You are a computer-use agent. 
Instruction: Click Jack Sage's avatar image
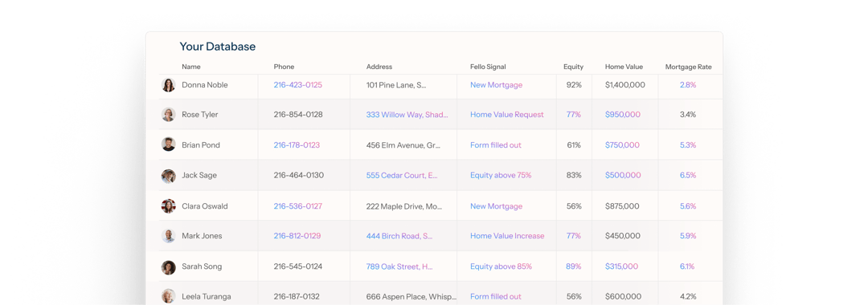click(168, 176)
